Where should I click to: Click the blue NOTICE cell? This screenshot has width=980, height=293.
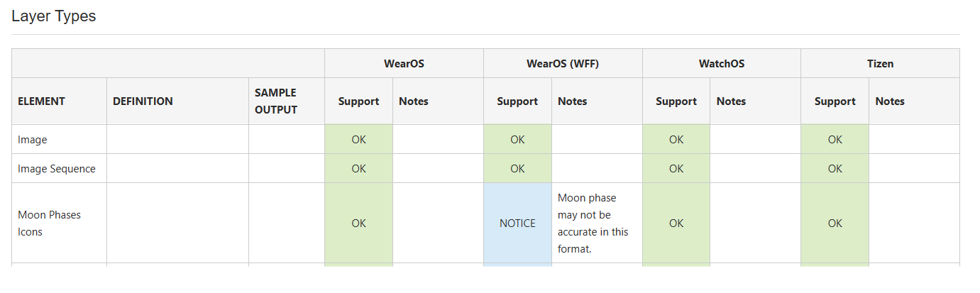point(517,223)
